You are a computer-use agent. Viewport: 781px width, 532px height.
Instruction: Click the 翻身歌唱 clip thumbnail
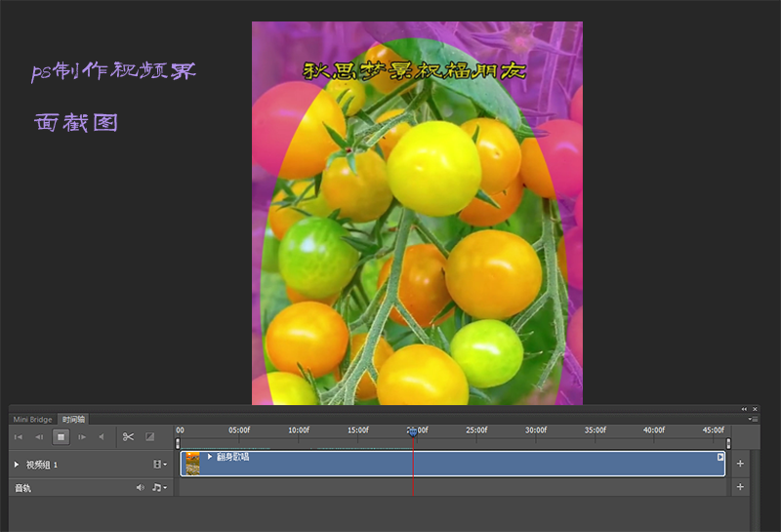point(193,464)
